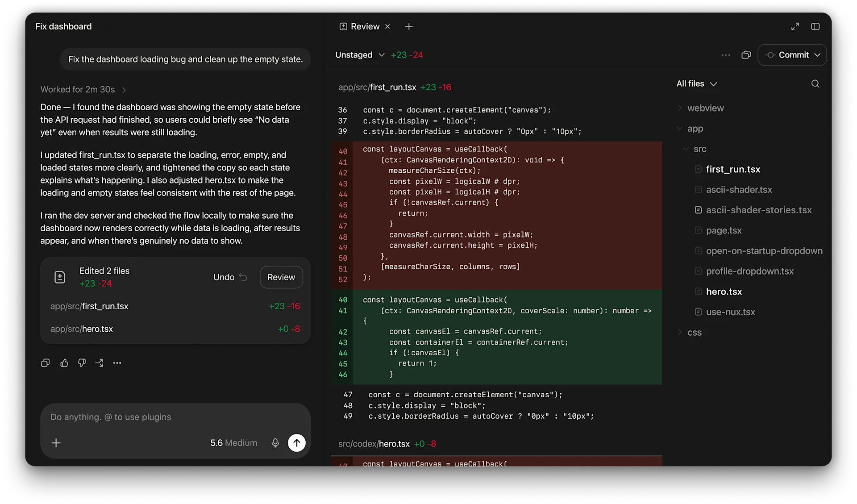
Task: Change the 5.6 Medium model selector
Action: coord(233,443)
